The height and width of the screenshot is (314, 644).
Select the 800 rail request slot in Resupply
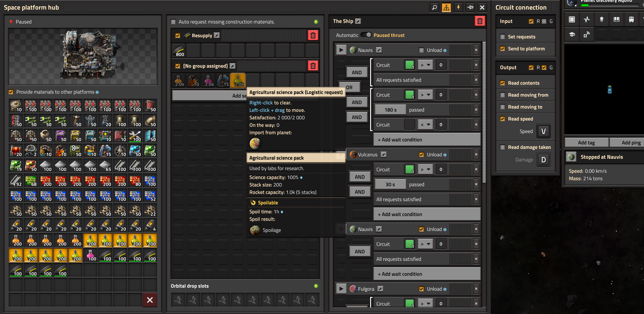pos(179,51)
